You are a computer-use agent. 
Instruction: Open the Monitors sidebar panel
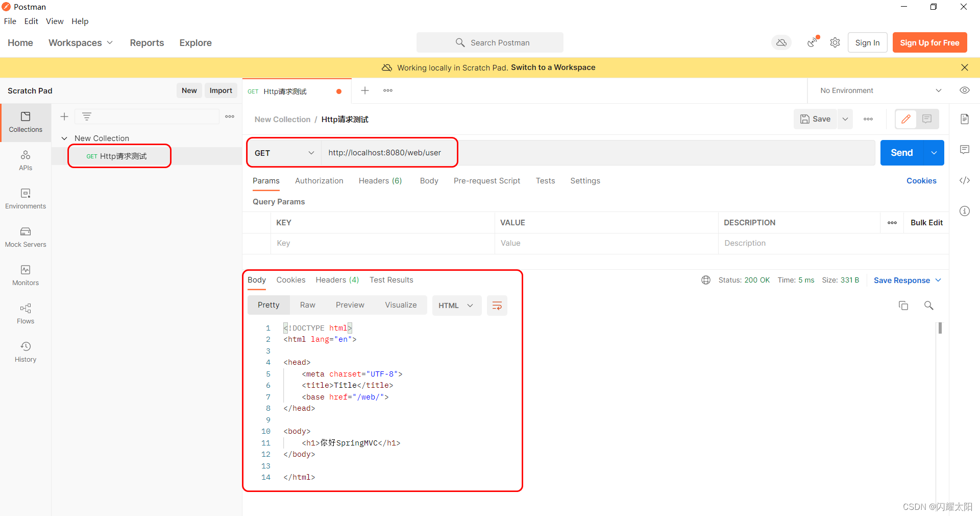click(x=26, y=275)
